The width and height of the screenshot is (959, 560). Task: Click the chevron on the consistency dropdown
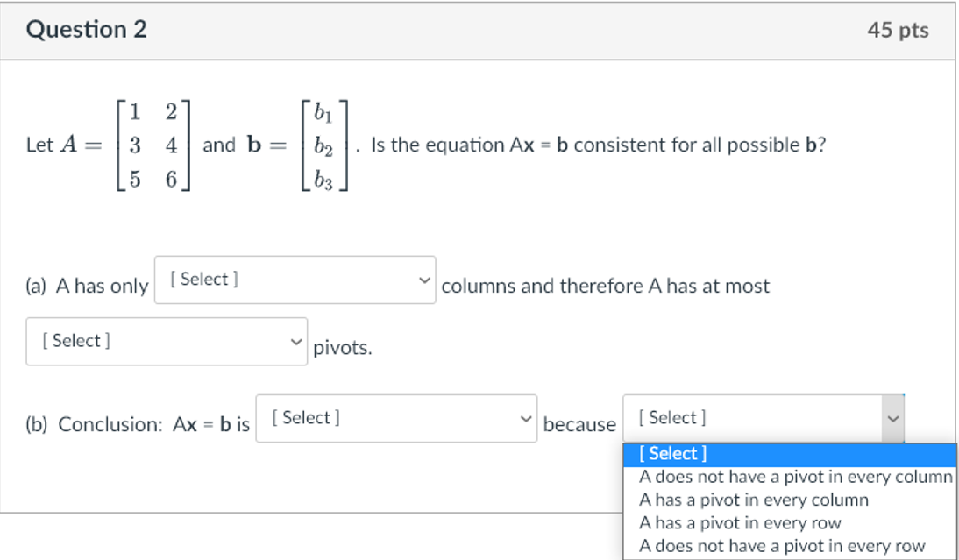tap(527, 418)
